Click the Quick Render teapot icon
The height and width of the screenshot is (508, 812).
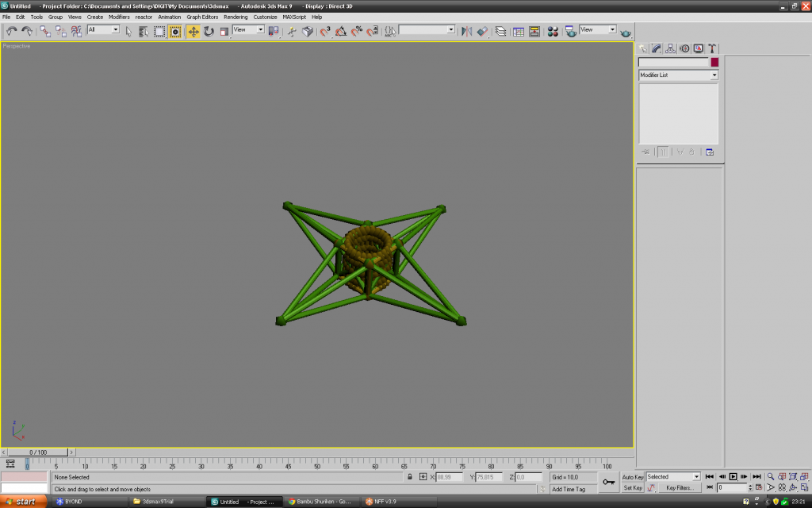click(x=626, y=31)
